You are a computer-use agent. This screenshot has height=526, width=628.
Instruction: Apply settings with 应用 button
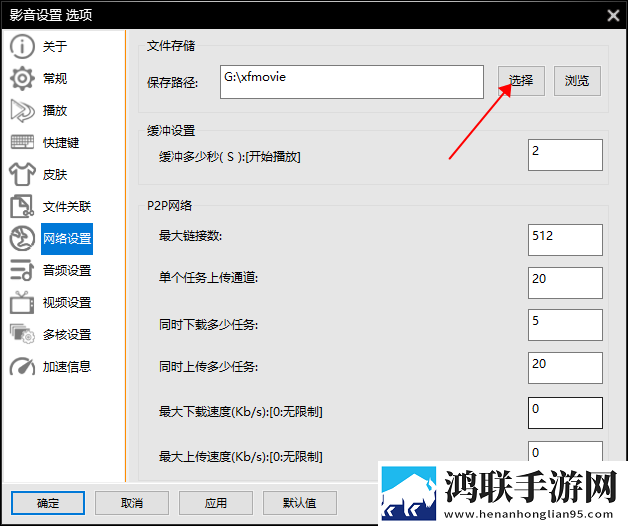(x=216, y=503)
